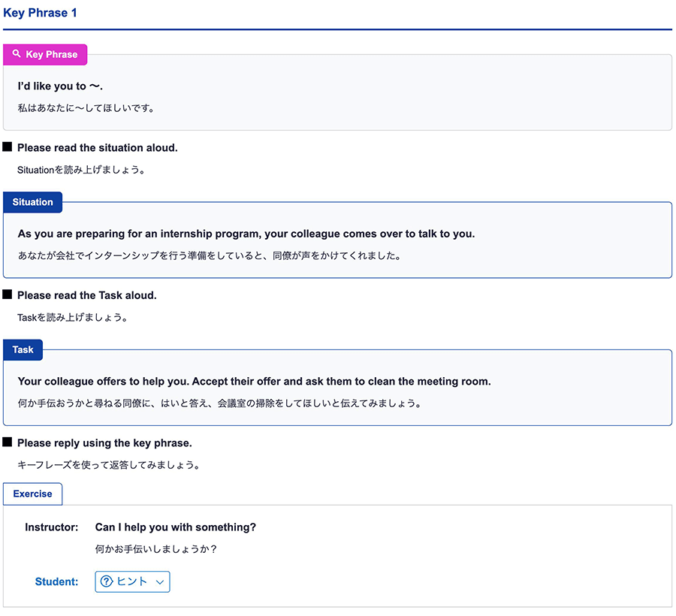Click "Can I help you with something?"
This screenshot has height=616, width=676.
tap(176, 527)
